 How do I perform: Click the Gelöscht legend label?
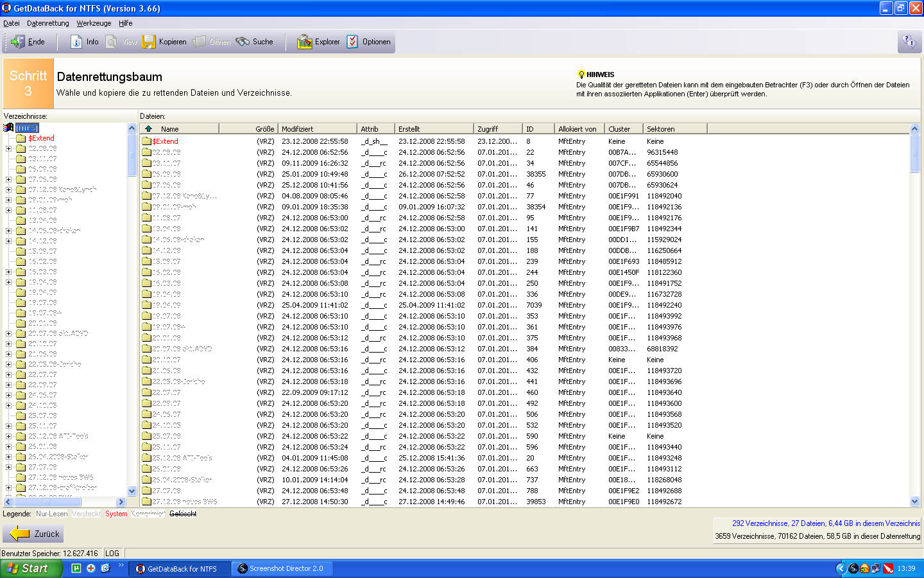coord(183,514)
